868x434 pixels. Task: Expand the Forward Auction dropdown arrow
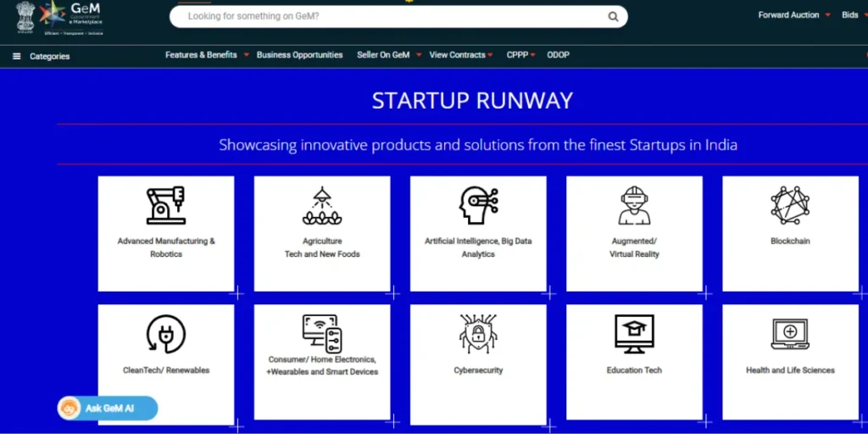[x=828, y=15]
